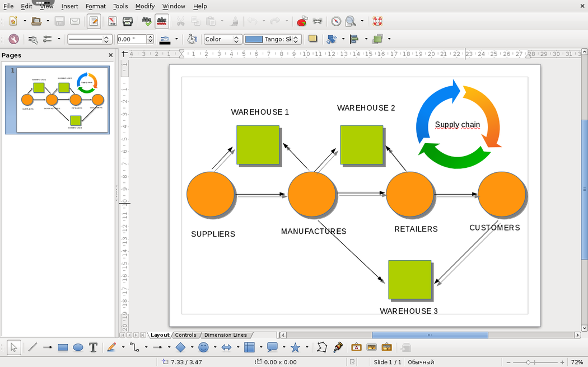Toggle automatic spell checking
Image resolution: width=588 pixels, height=367 pixels.
[x=162, y=22]
